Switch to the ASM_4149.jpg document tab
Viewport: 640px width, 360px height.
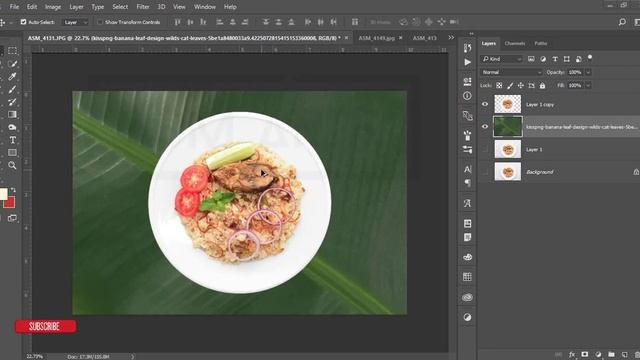coord(376,38)
